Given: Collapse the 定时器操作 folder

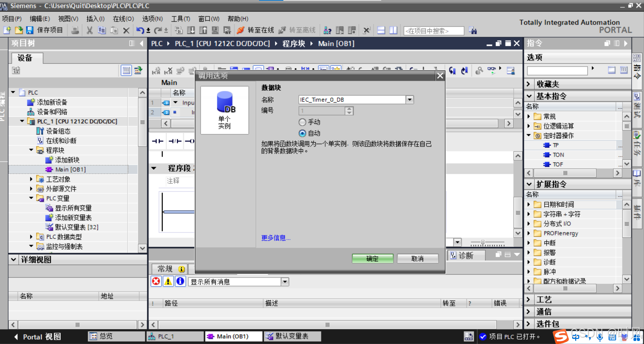Looking at the screenshot, I should click(x=529, y=135).
